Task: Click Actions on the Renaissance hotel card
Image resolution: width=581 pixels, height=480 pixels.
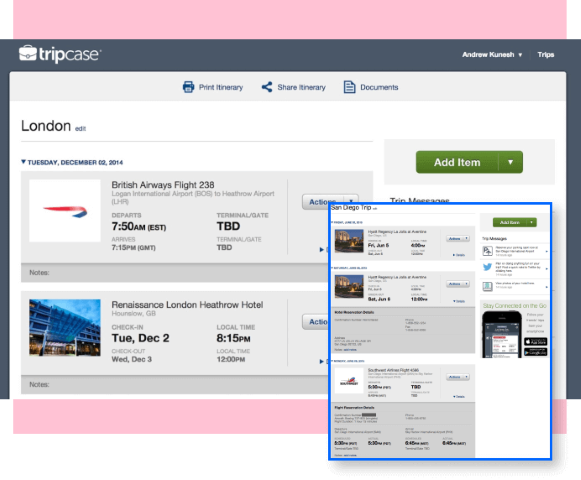Action: point(316,322)
